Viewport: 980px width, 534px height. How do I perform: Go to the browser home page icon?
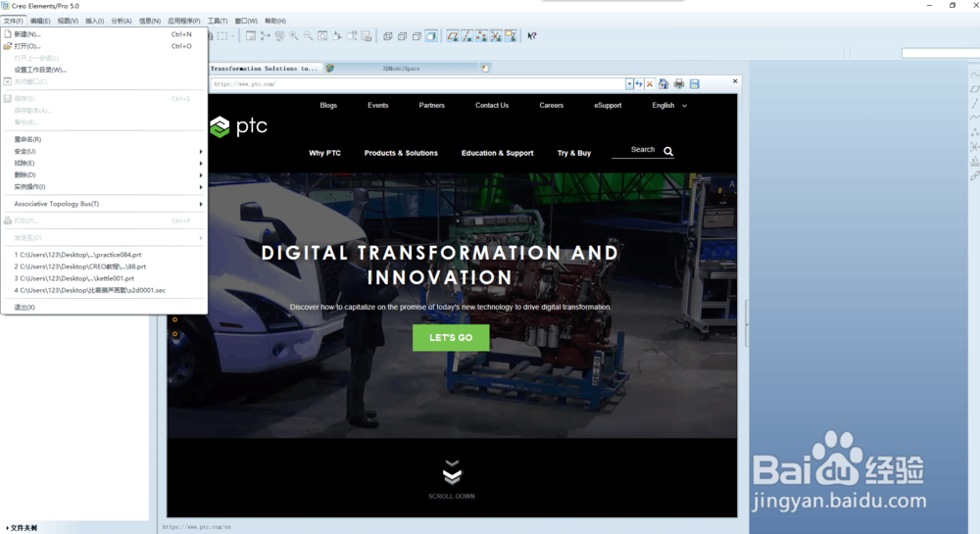tap(663, 83)
